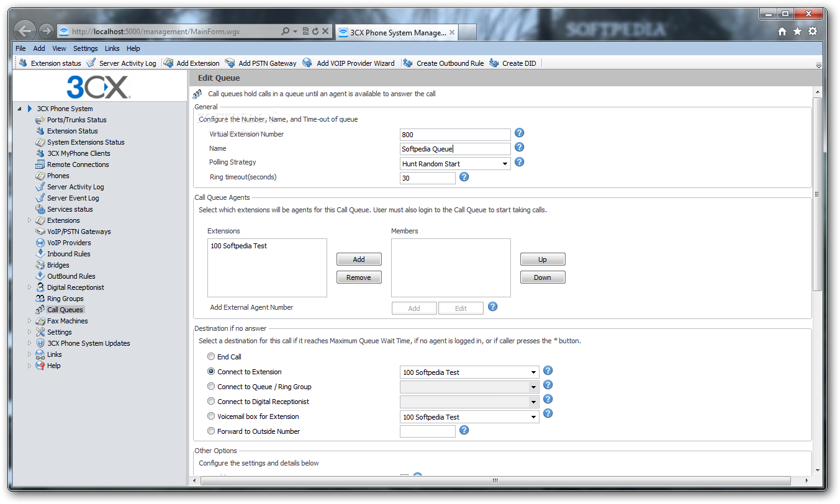Select the System Extensions Status icon
Image resolution: width=840 pixels, height=504 pixels.
tap(40, 142)
